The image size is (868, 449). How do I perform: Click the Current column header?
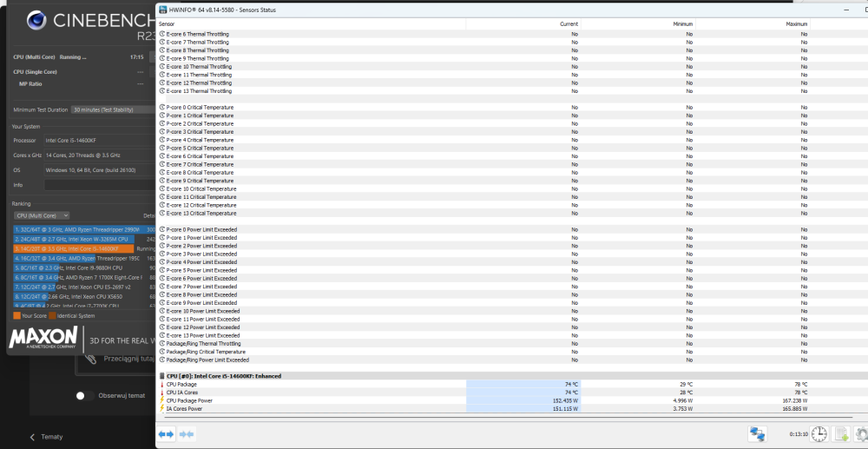pos(523,23)
